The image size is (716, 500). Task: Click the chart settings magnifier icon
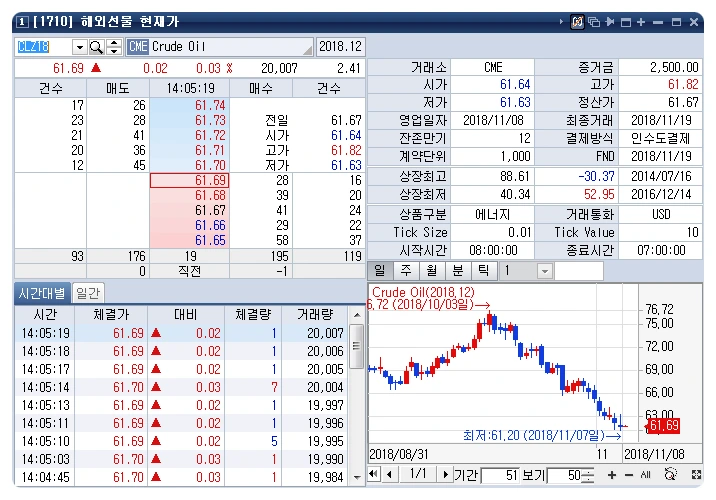click(x=670, y=474)
